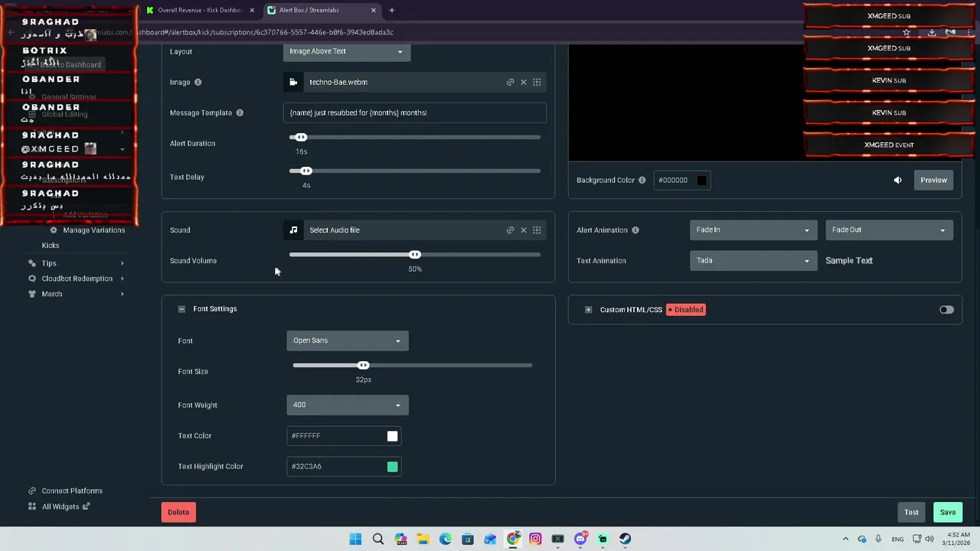Clear the Sound selection with X icon
Screen dimensions: 980x551
tap(524, 230)
